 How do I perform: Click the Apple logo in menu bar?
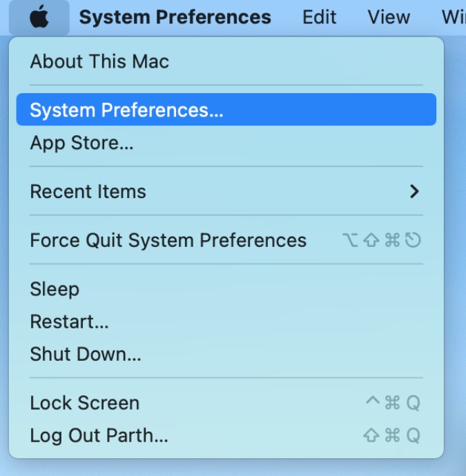(39, 17)
